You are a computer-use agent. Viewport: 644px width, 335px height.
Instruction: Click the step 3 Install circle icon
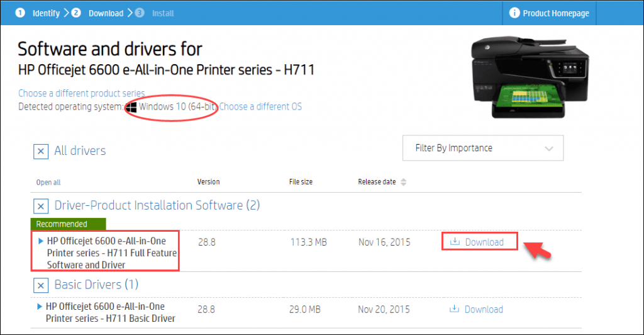click(x=140, y=13)
